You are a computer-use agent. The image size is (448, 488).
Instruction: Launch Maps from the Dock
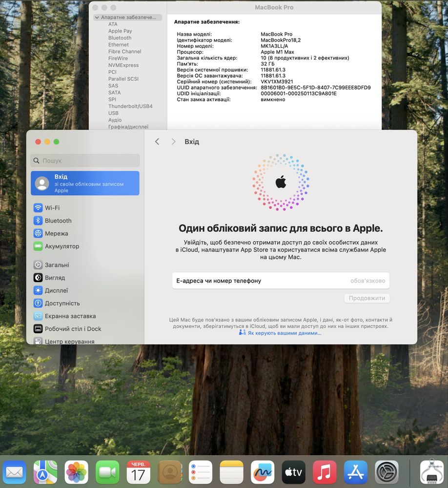click(x=45, y=472)
